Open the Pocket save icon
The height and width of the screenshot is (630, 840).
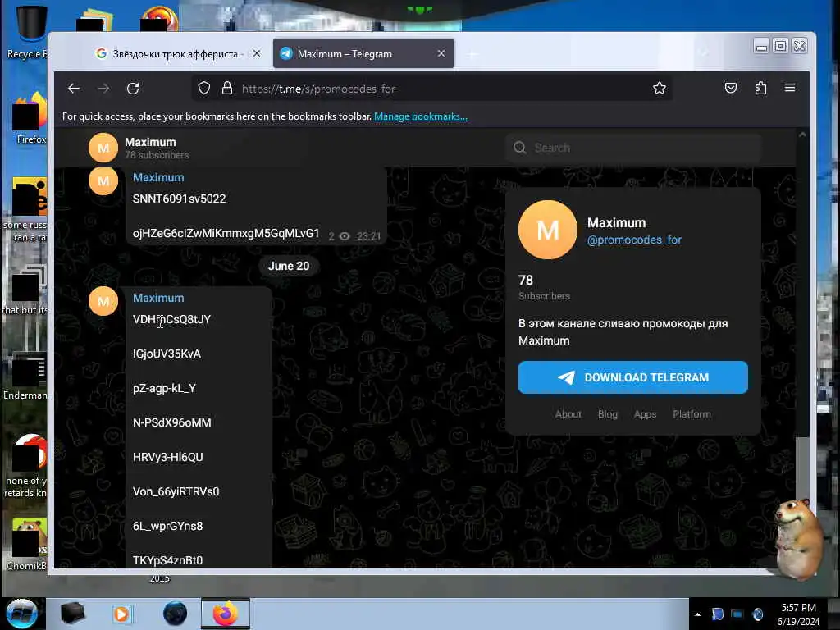(x=731, y=88)
